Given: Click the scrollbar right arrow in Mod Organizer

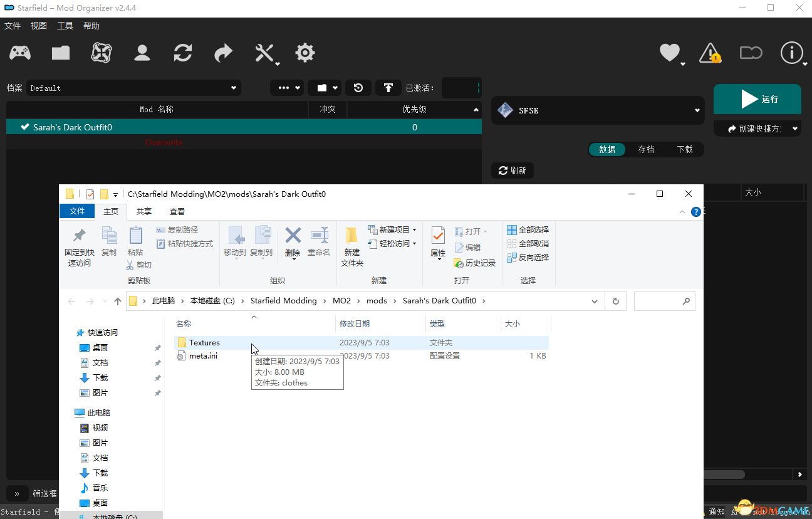Looking at the screenshot, I should coord(799,474).
